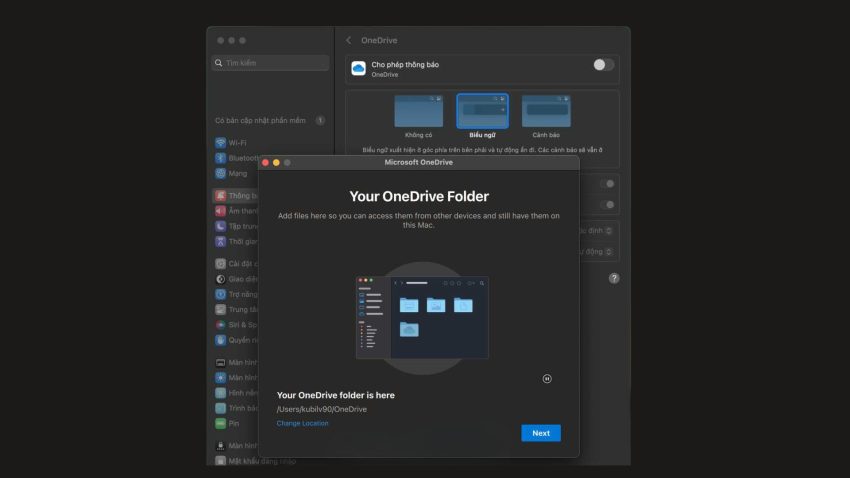Viewport: 850px width, 478px height.
Task: Select the Biểu ngữ alert style thumbnail
Action: coord(482,111)
